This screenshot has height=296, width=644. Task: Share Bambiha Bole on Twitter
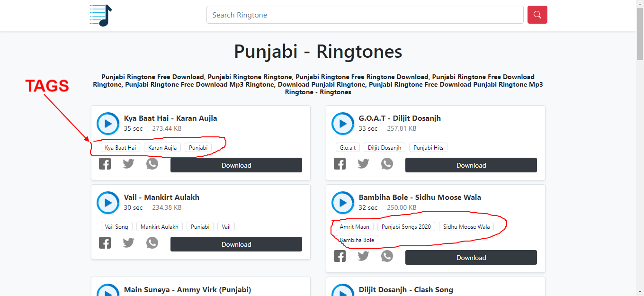[363, 256]
